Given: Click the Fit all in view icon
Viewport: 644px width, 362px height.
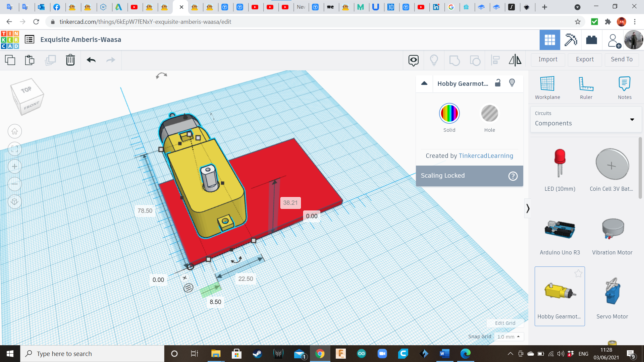Looking at the screenshot, I should (x=15, y=149).
